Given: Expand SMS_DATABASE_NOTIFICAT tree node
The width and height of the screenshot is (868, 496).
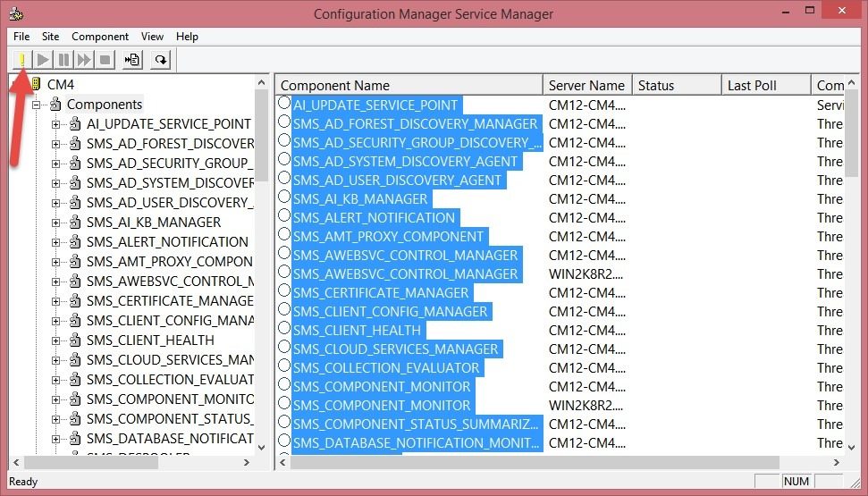Looking at the screenshot, I should coord(56,439).
